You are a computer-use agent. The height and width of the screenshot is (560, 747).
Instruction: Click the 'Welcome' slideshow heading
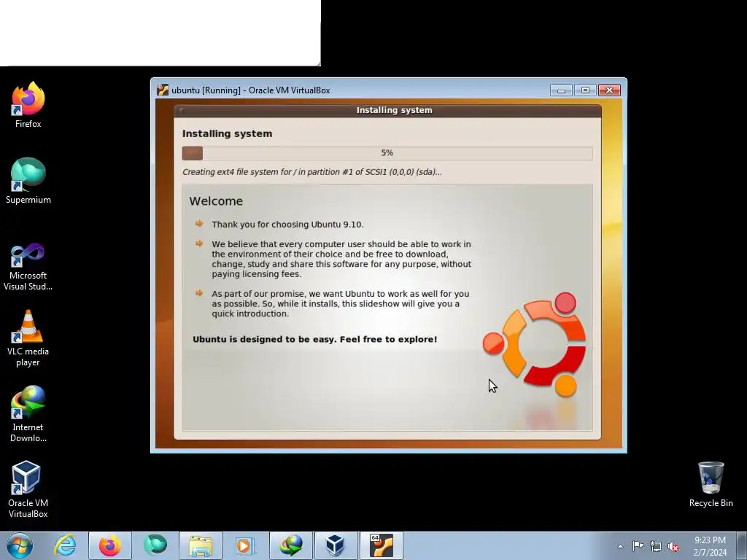pos(216,201)
